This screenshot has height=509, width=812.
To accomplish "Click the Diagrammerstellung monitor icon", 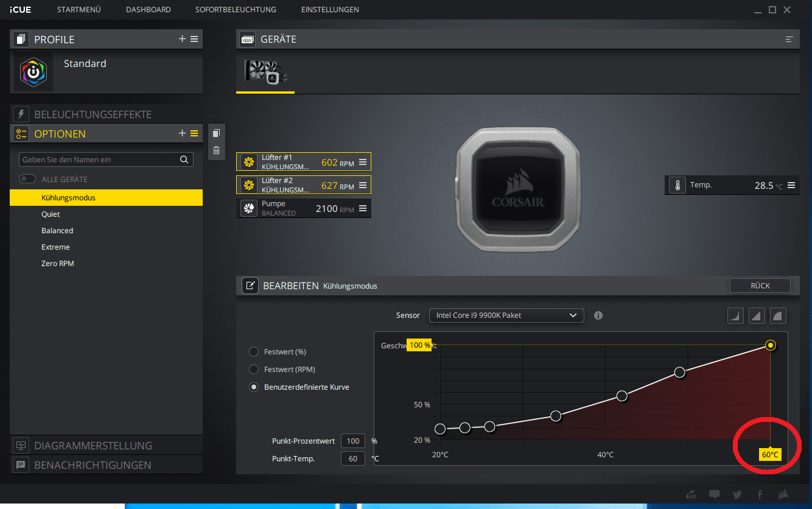I will click(x=21, y=446).
